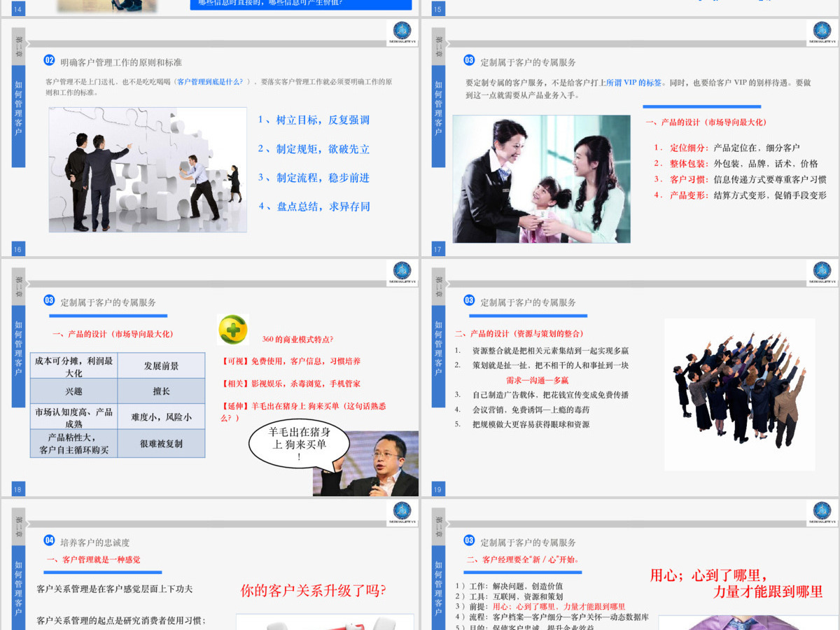Select the mother and child service photo

(541, 179)
